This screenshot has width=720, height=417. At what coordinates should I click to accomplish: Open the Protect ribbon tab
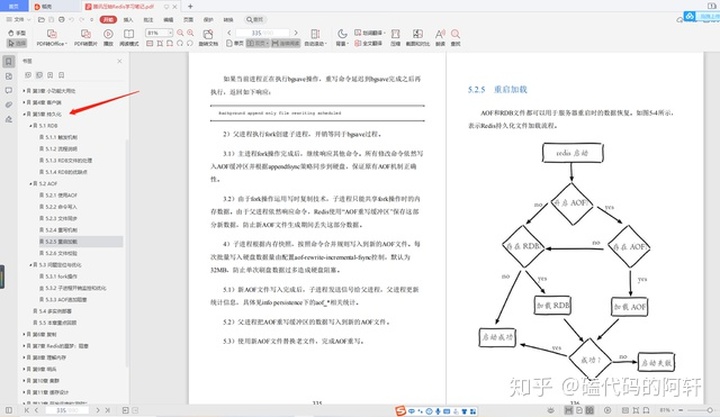click(208, 20)
